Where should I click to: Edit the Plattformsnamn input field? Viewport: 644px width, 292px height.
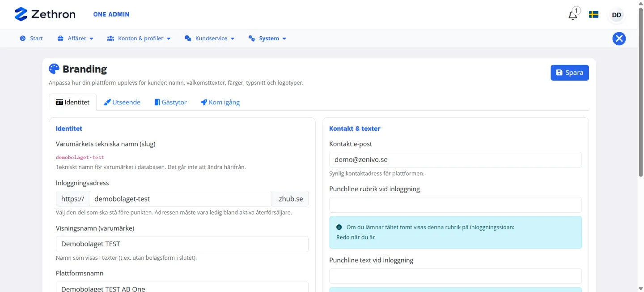click(x=182, y=287)
